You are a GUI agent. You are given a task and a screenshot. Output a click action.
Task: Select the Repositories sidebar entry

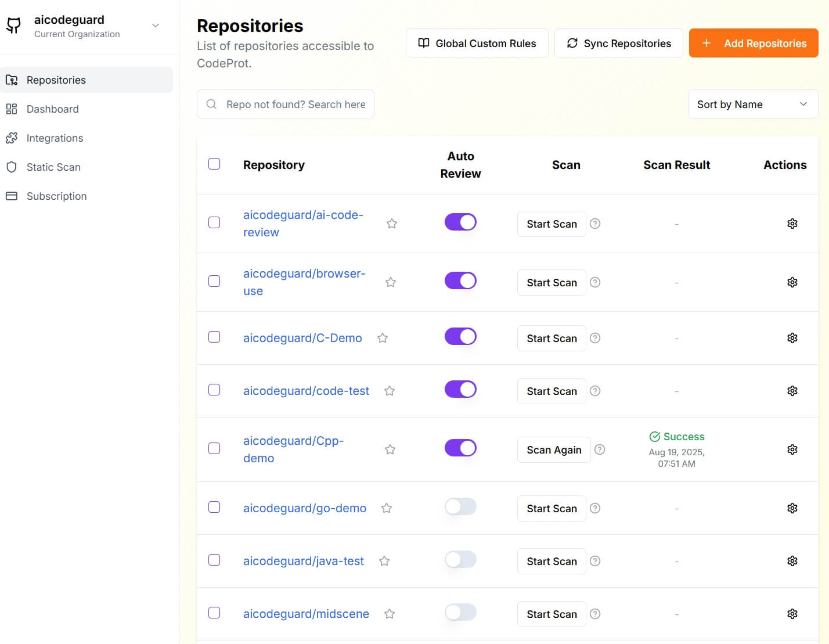pos(56,80)
